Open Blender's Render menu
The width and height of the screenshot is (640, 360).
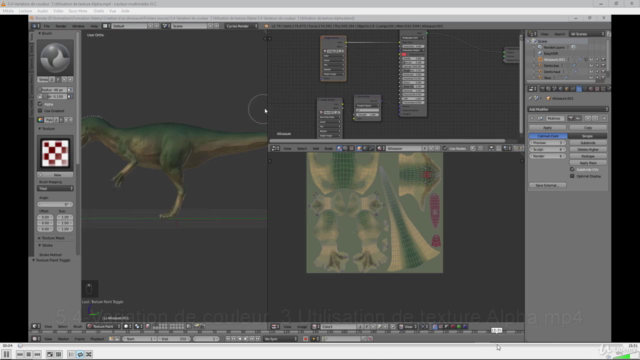click(x=61, y=26)
